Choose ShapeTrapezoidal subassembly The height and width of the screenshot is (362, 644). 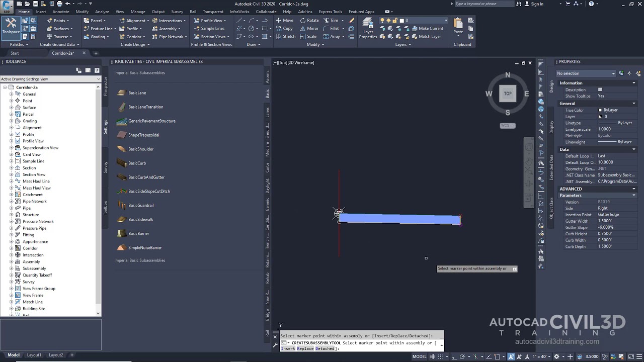click(138, 135)
